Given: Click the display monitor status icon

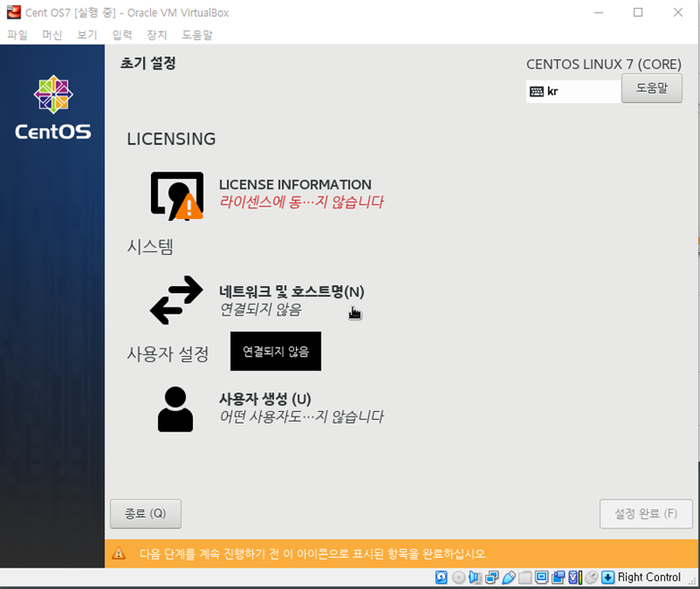Looking at the screenshot, I should (x=542, y=577).
